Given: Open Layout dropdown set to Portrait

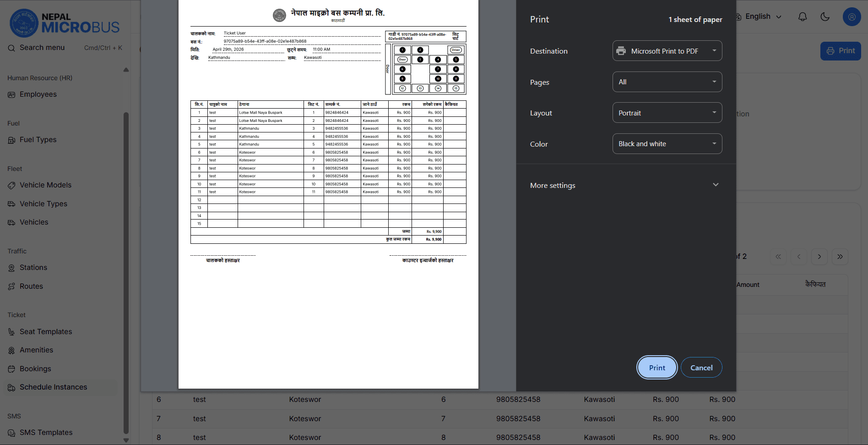Looking at the screenshot, I should pos(667,113).
